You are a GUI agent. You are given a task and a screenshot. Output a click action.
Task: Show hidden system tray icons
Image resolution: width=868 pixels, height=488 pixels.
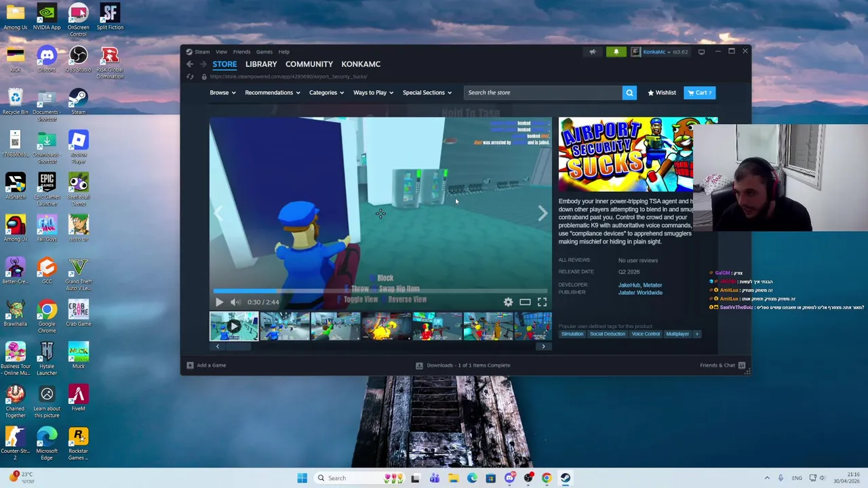(767, 478)
